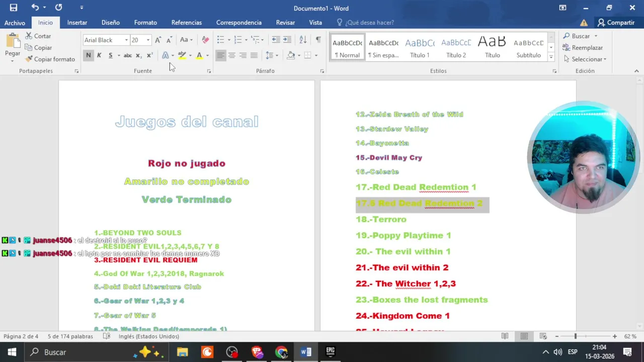This screenshot has height=362, width=644.
Task: Click Copiar in the clipboard group
Action: (x=38, y=48)
